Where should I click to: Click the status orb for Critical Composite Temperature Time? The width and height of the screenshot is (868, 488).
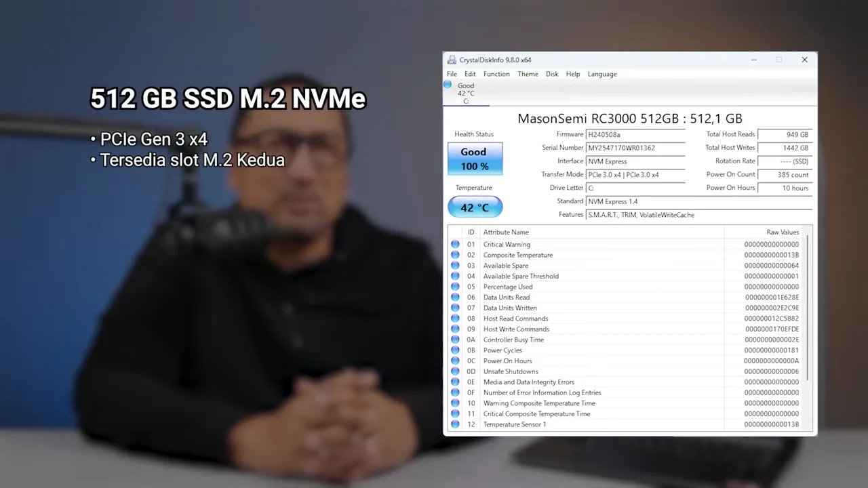(455, 413)
